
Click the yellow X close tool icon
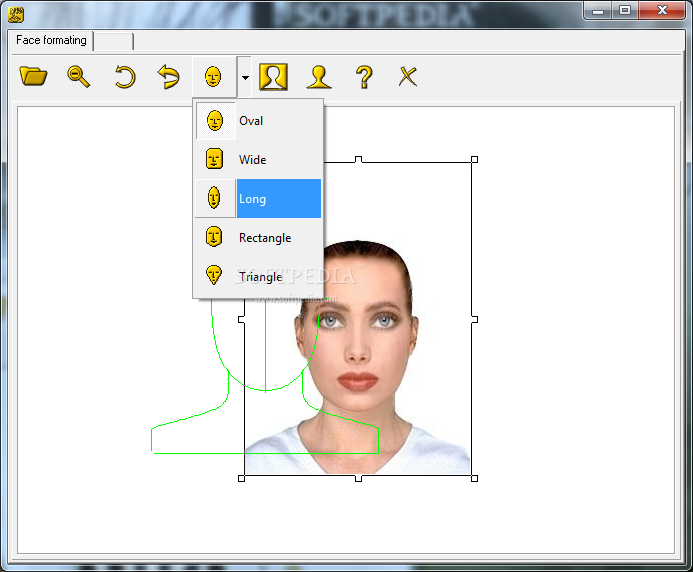click(x=407, y=76)
